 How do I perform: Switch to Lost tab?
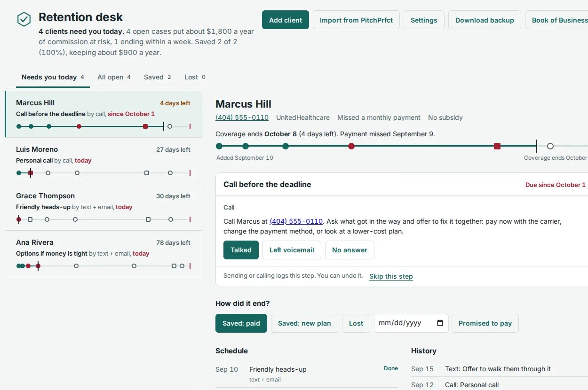click(x=195, y=77)
